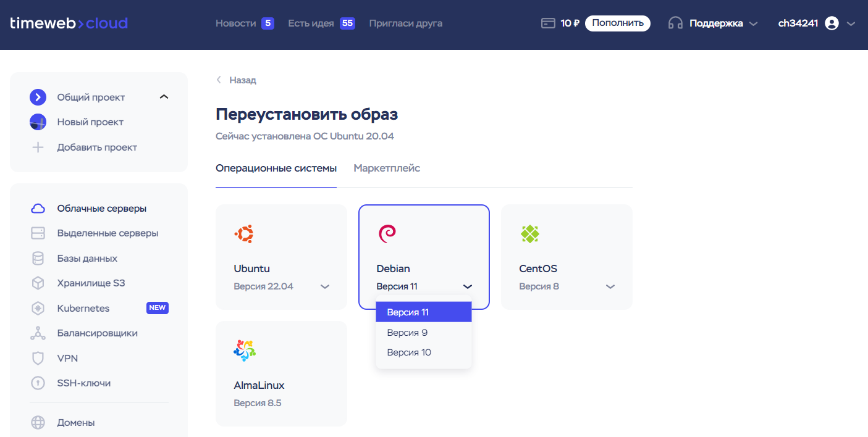The height and width of the screenshot is (437, 868).
Task: Click the Общий проект label
Action: [x=91, y=97]
